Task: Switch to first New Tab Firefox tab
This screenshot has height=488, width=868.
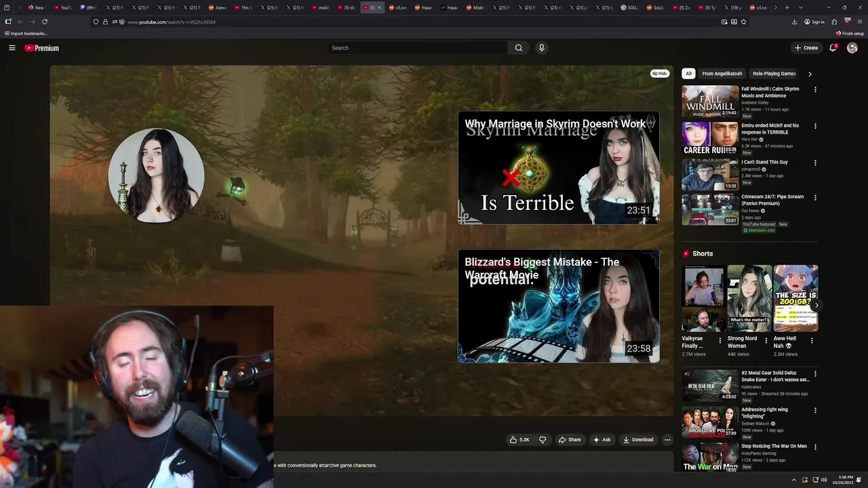Action: (x=37, y=7)
